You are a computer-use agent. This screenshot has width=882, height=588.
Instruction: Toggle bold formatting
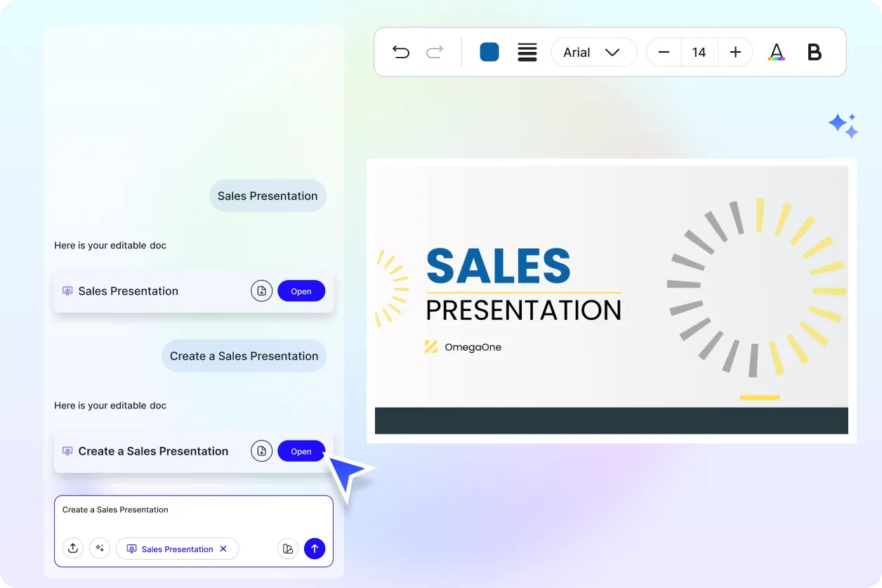(x=814, y=52)
